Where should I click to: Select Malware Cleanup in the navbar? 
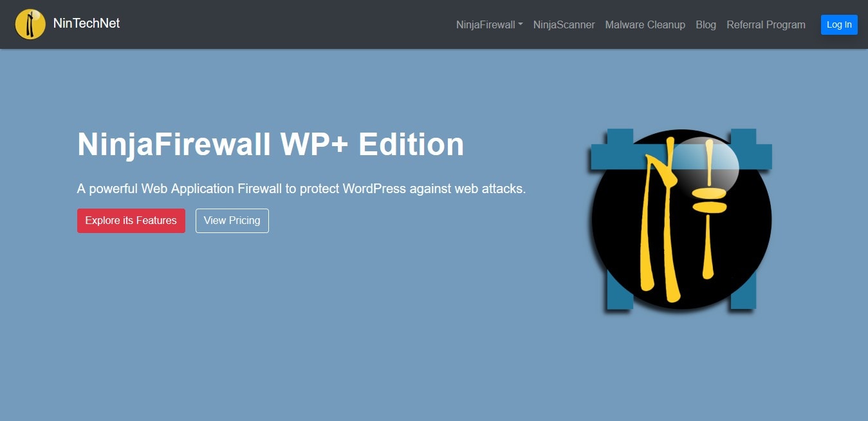tap(645, 24)
